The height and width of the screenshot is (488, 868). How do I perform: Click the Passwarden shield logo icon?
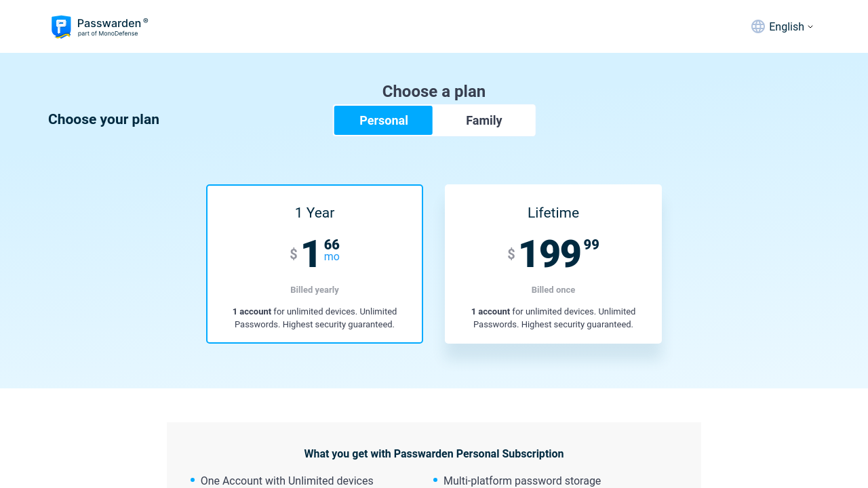point(61,26)
